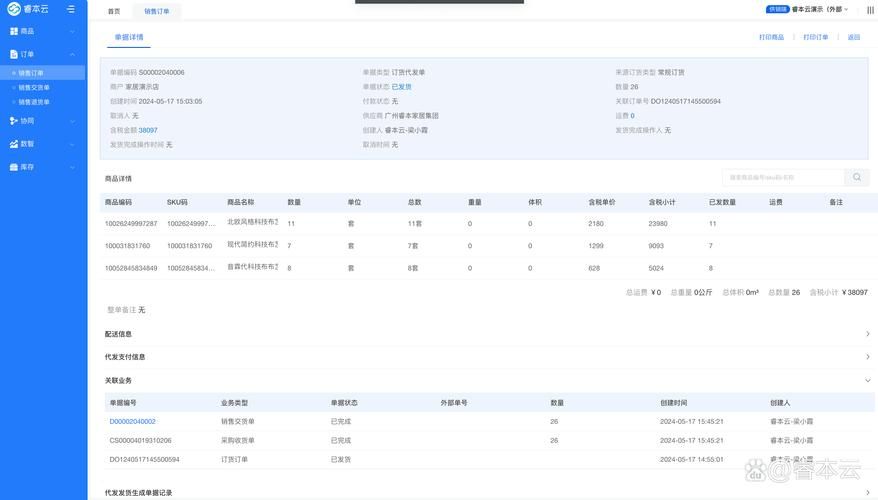Click the 含税小计 ¥38097 total
This screenshot has height=500, width=878.
[x=854, y=292]
